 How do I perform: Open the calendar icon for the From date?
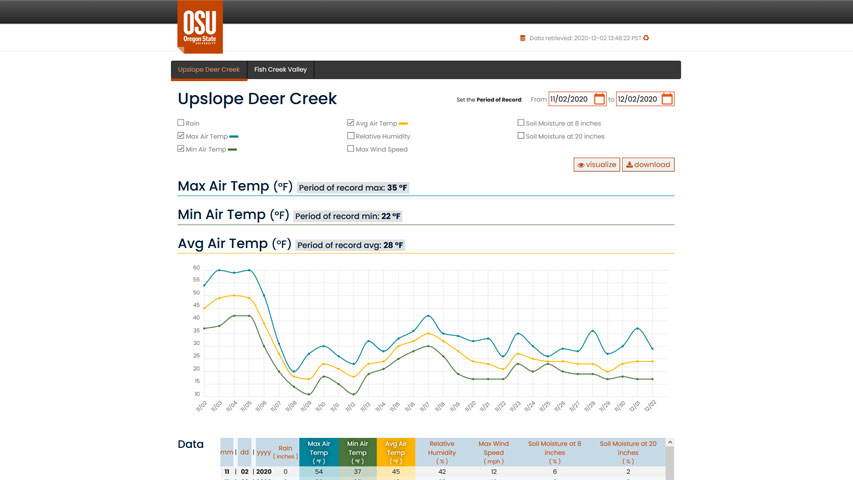tap(600, 99)
